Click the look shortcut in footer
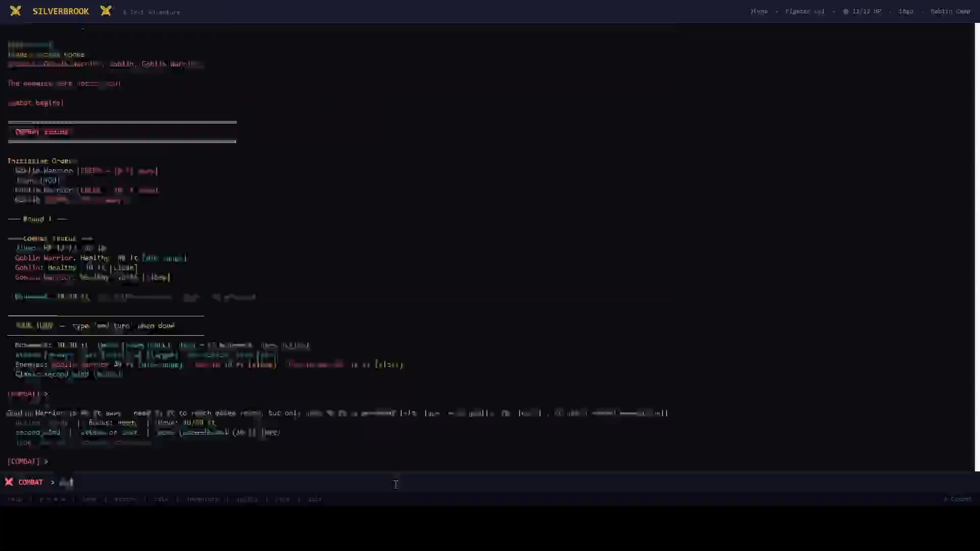980x551 pixels. pos(89,499)
